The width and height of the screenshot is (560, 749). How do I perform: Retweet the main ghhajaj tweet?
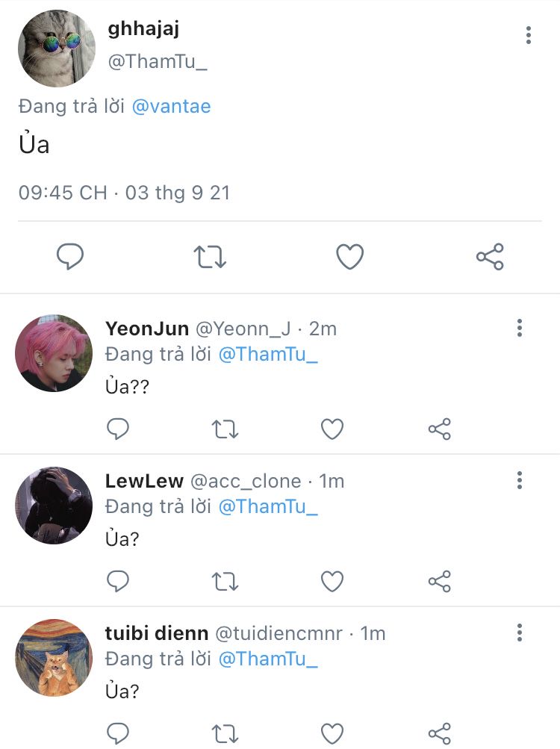pos(210,257)
